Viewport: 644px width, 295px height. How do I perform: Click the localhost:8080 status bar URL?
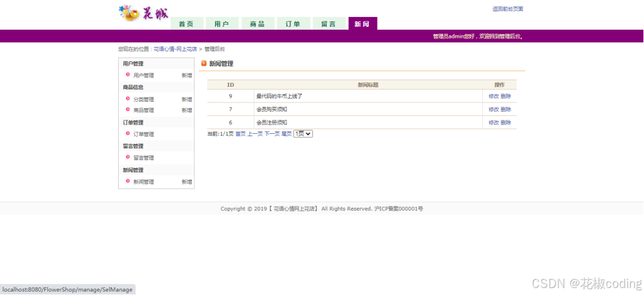pos(67,290)
